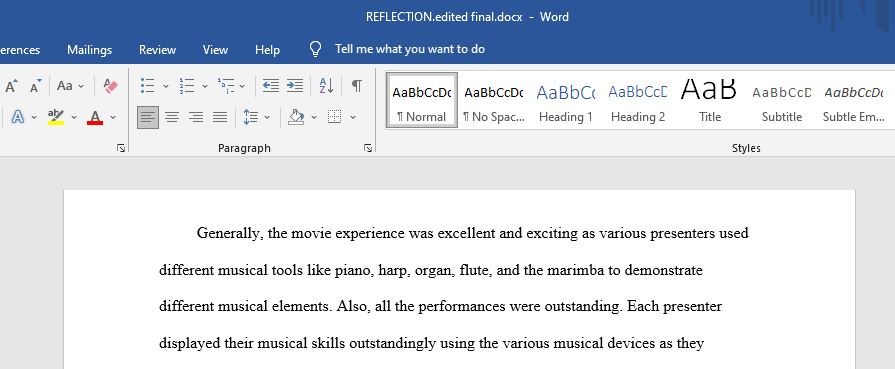
Task: Open line and paragraph spacing options
Action: (251, 117)
